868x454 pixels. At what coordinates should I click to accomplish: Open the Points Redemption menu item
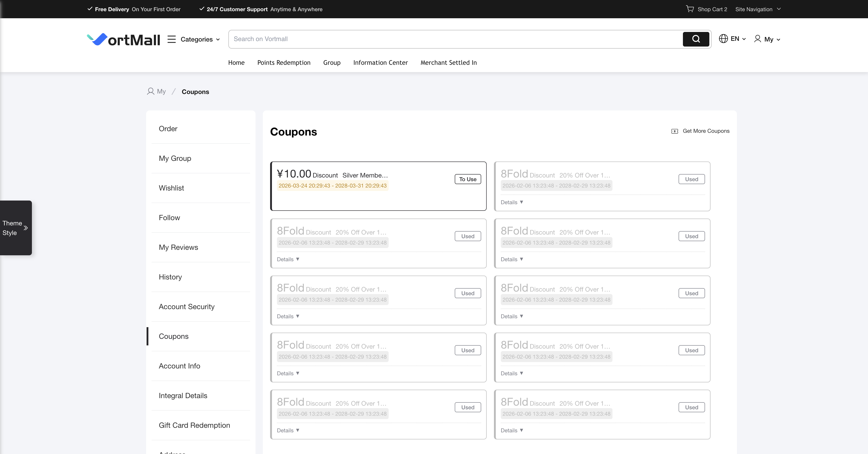click(x=284, y=63)
